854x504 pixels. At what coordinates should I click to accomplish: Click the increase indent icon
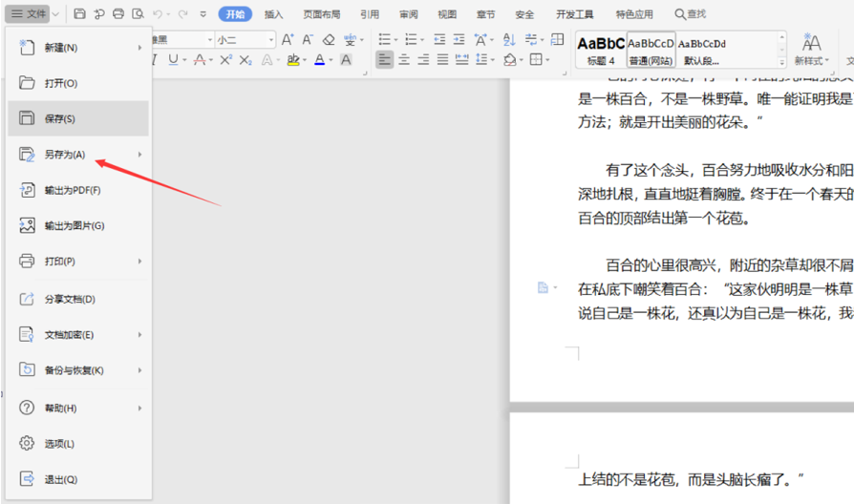pos(459,39)
